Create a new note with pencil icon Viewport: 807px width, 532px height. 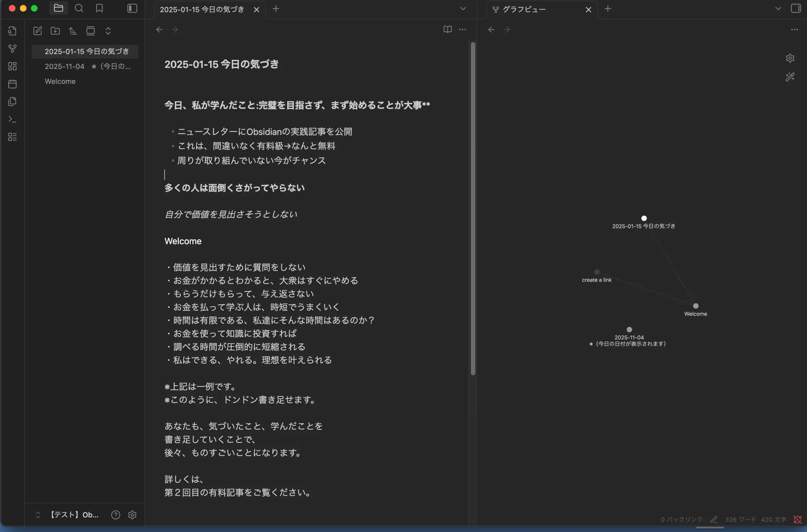(x=38, y=31)
